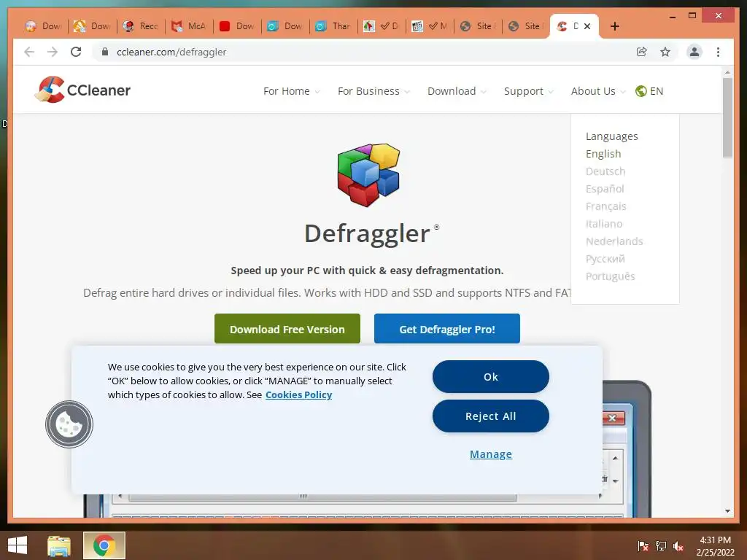Open the Windows Start button
Screen dimensions: 747x560
18,545
